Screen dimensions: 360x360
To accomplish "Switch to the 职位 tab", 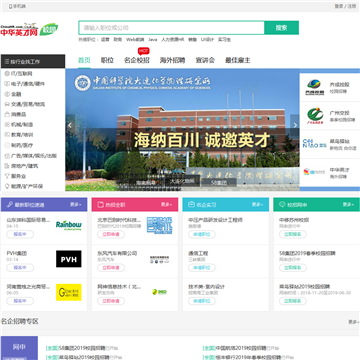I will (x=107, y=60).
